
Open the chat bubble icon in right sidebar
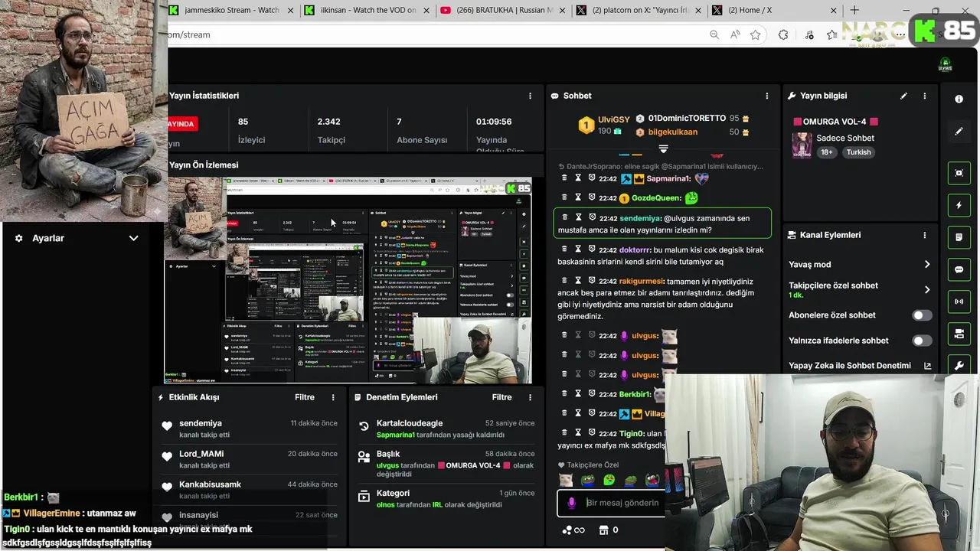pyautogui.click(x=959, y=269)
